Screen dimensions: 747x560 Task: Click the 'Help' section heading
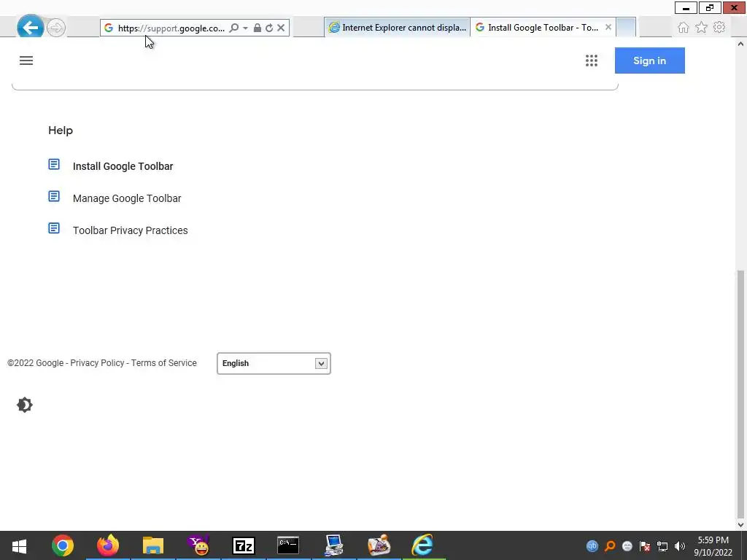(x=61, y=131)
